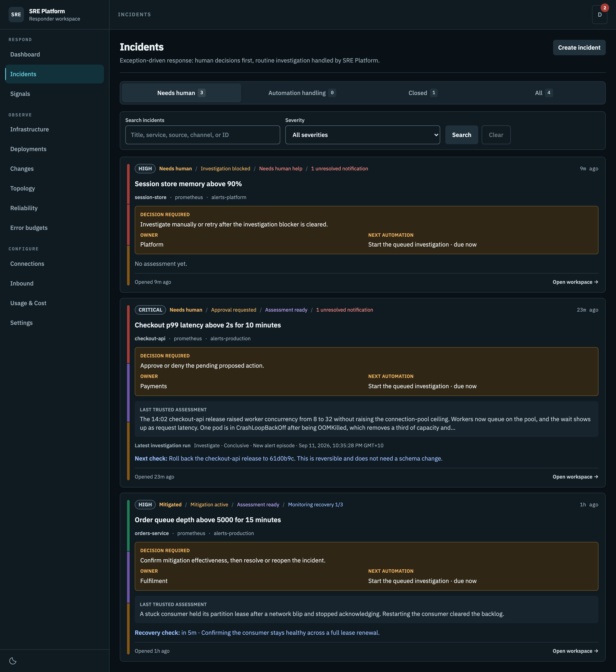Click the session-store service name
Screen dimensions: 616x672
[150, 198]
